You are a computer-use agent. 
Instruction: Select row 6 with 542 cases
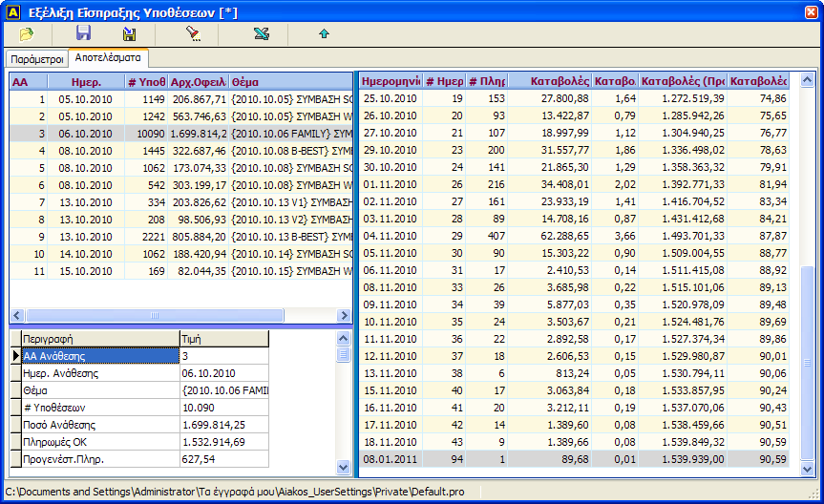click(x=181, y=185)
